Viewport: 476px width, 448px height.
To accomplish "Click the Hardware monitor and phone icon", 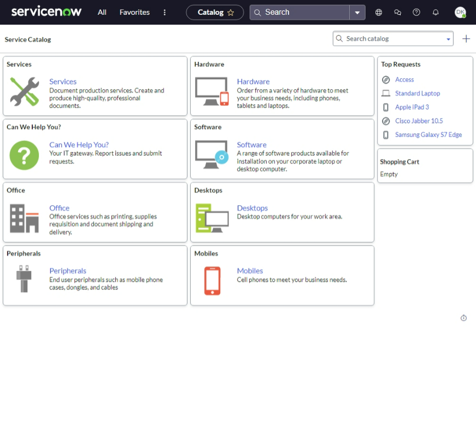I will (x=212, y=92).
